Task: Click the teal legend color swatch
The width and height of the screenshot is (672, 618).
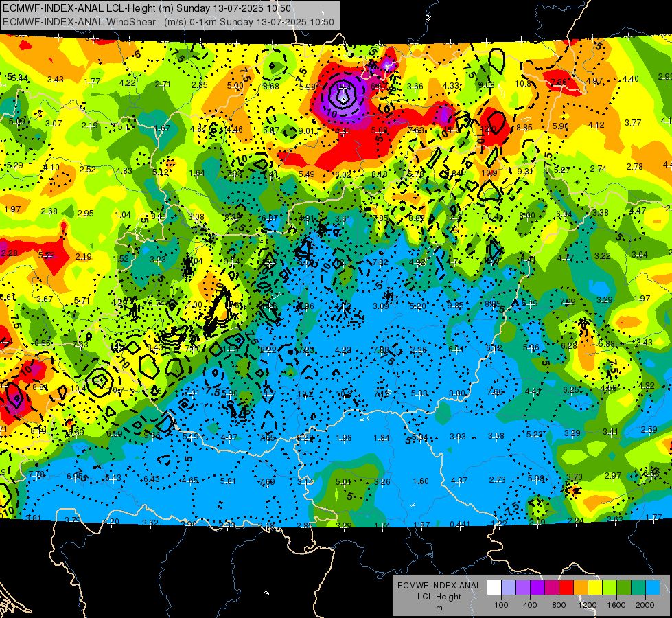Action: coord(638,587)
